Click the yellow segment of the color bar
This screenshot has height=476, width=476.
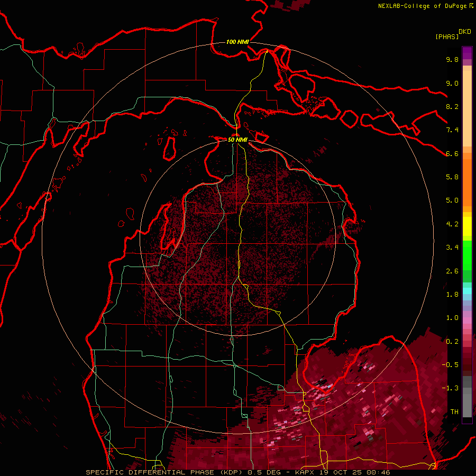pyautogui.click(x=467, y=226)
